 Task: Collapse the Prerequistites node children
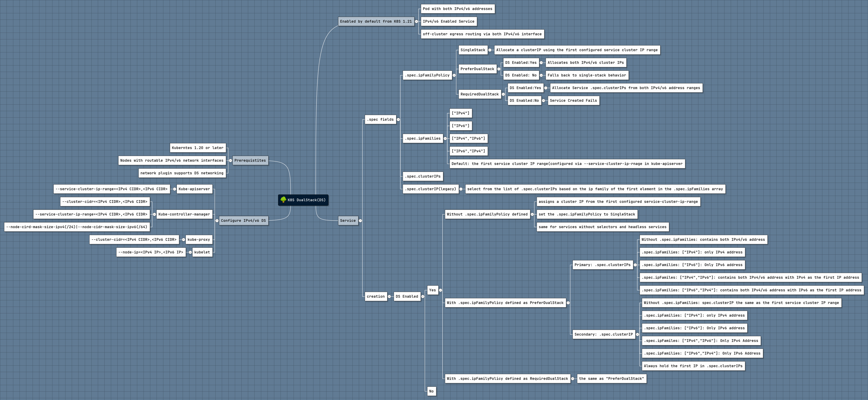(230, 160)
